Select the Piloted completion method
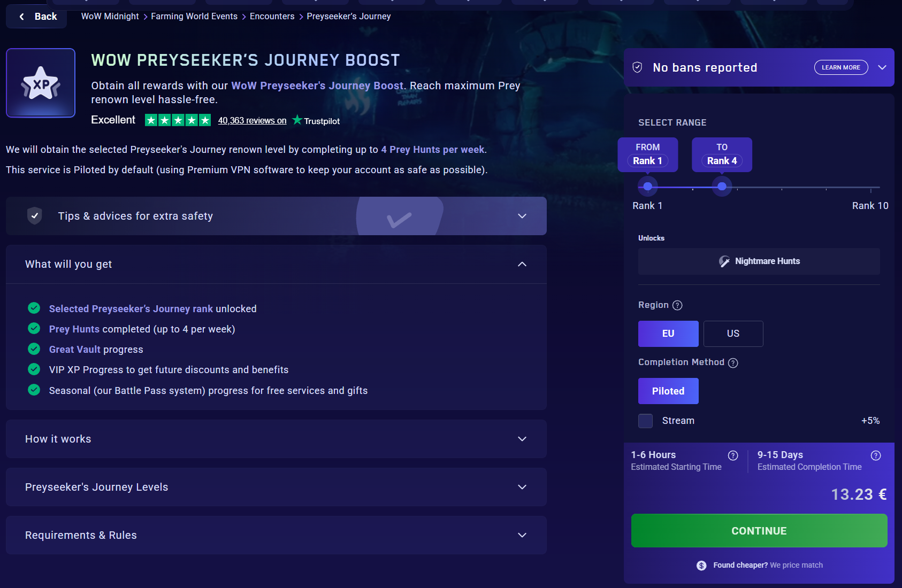Image resolution: width=902 pixels, height=588 pixels. pyautogui.click(x=668, y=391)
